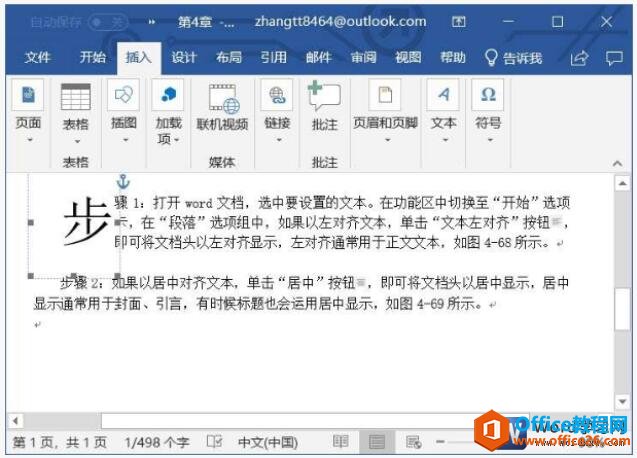This screenshot has width=637, height=458.
Task: Collapse the ribbon with the chevron
Action: click(x=618, y=163)
